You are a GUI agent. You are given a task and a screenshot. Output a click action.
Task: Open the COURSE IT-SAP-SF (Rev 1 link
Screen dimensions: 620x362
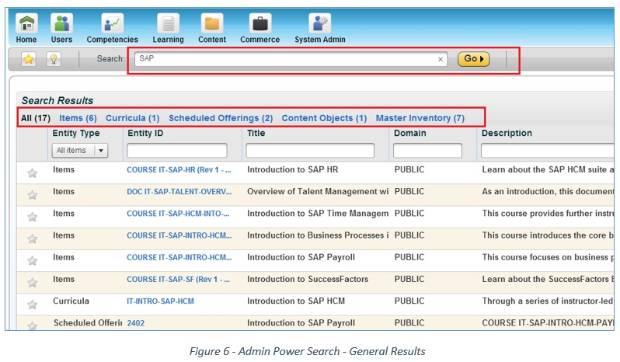[x=178, y=279]
